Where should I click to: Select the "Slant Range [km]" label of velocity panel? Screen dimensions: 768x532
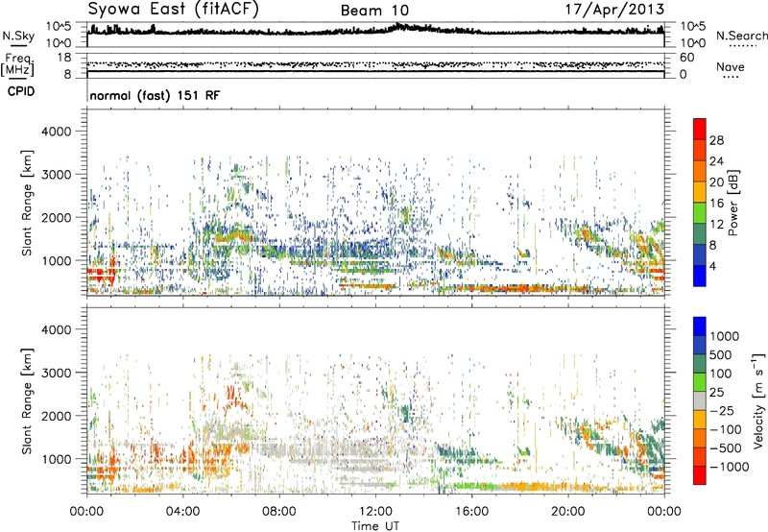pyautogui.click(x=27, y=401)
